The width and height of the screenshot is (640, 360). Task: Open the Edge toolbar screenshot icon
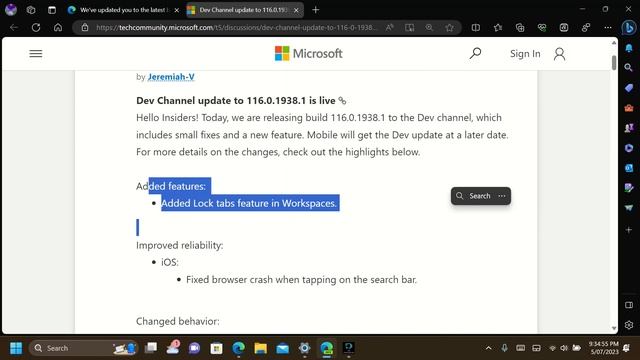click(564, 27)
